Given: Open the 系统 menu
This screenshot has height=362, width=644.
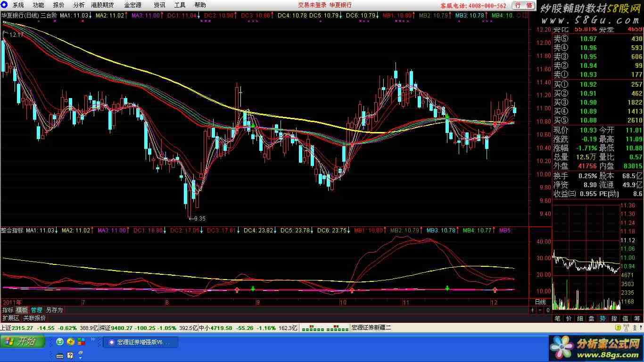Looking at the screenshot, I should pyautogui.click(x=18, y=5).
